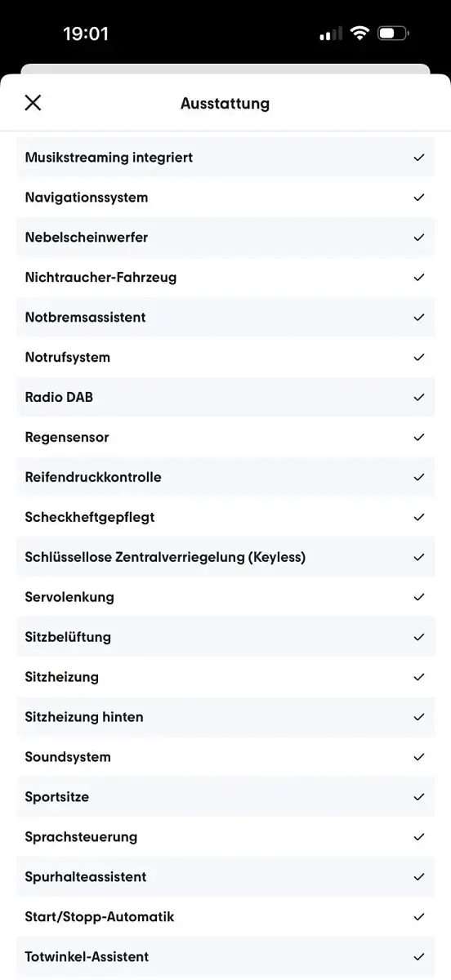451x980 pixels.
Task: Click the Scheckheftgepflegt row
Action: coord(225,518)
